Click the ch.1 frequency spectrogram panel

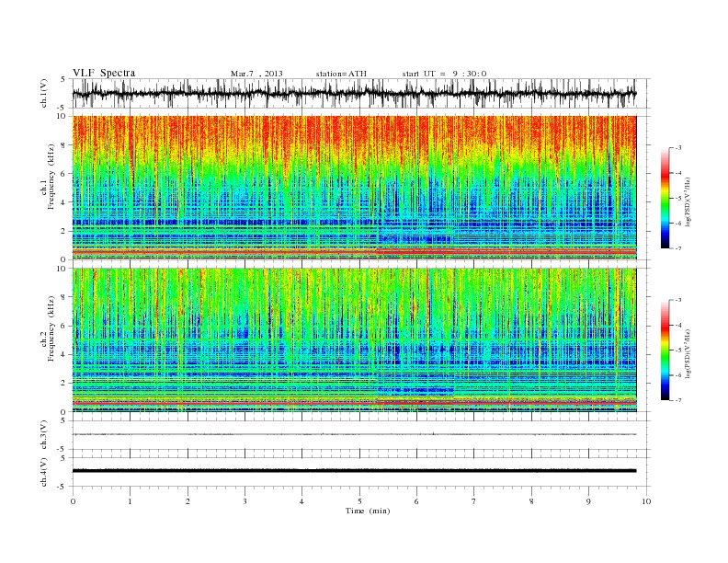click(x=355, y=188)
